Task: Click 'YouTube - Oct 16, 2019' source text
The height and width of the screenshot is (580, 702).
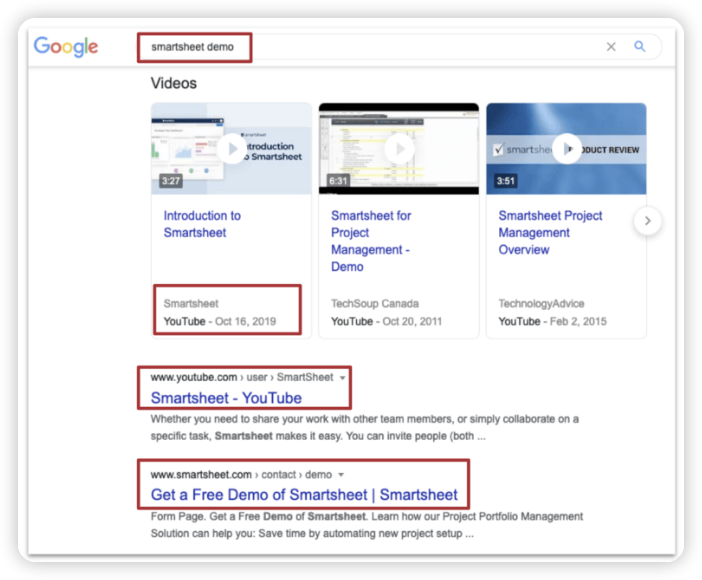Action: tap(220, 321)
